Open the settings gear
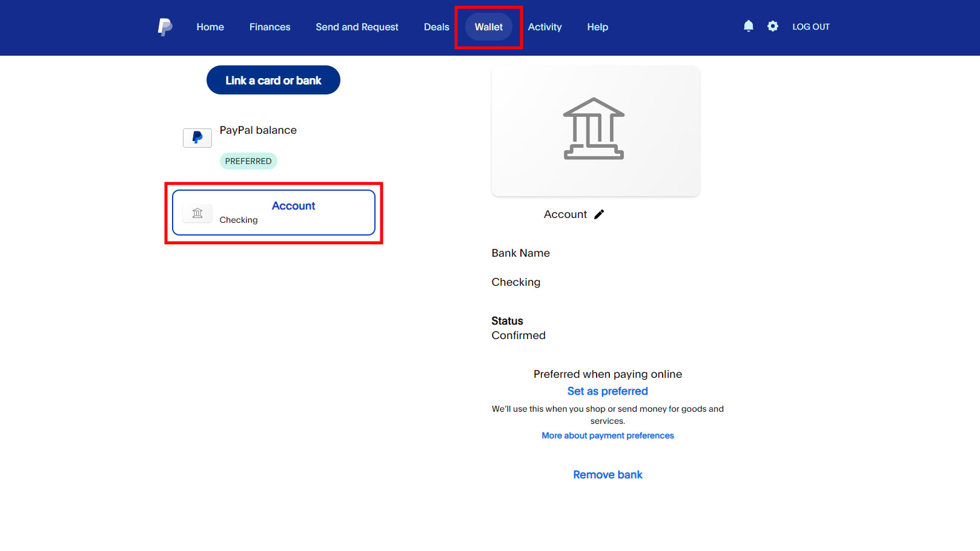This screenshot has width=980, height=551. tap(773, 26)
